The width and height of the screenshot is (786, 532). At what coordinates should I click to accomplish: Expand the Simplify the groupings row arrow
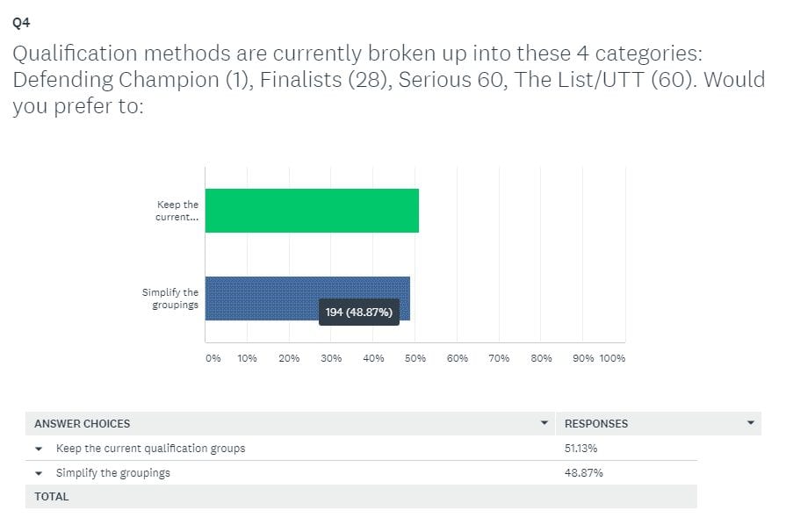tap(39, 473)
